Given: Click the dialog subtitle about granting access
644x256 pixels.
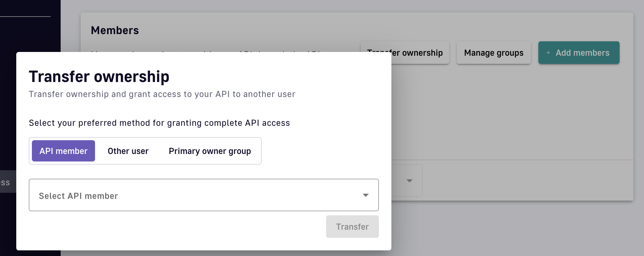Looking at the screenshot, I should (162, 94).
